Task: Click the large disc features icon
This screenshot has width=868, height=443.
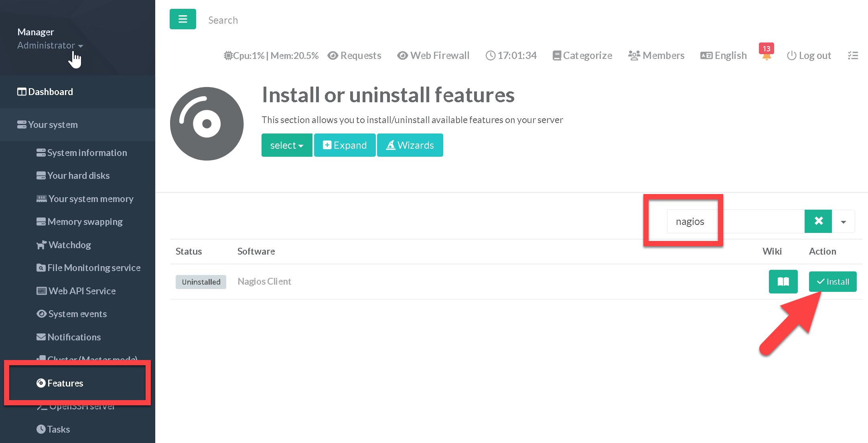Action: point(207,124)
